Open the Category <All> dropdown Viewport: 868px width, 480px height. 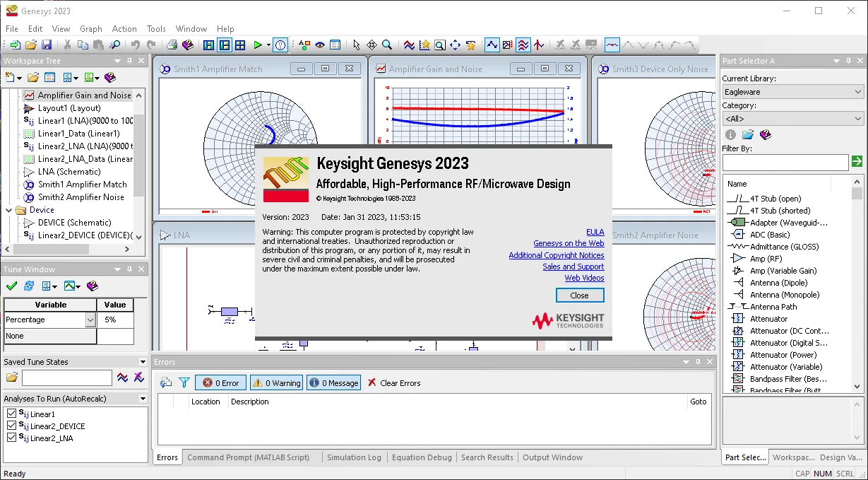pos(792,119)
